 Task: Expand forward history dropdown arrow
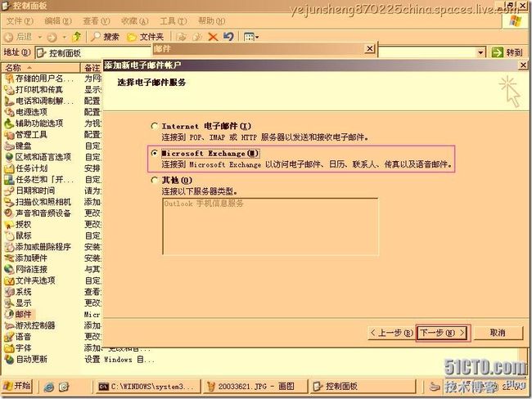(64, 37)
